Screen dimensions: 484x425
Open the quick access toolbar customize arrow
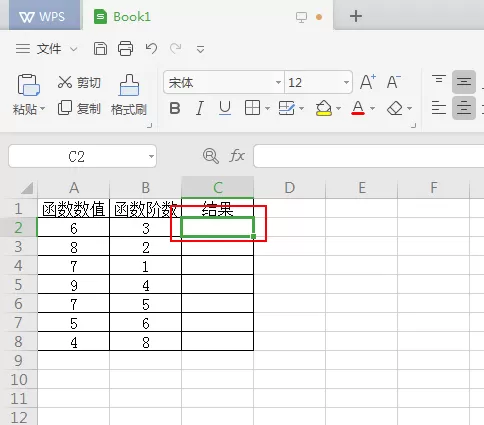pos(200,50)
